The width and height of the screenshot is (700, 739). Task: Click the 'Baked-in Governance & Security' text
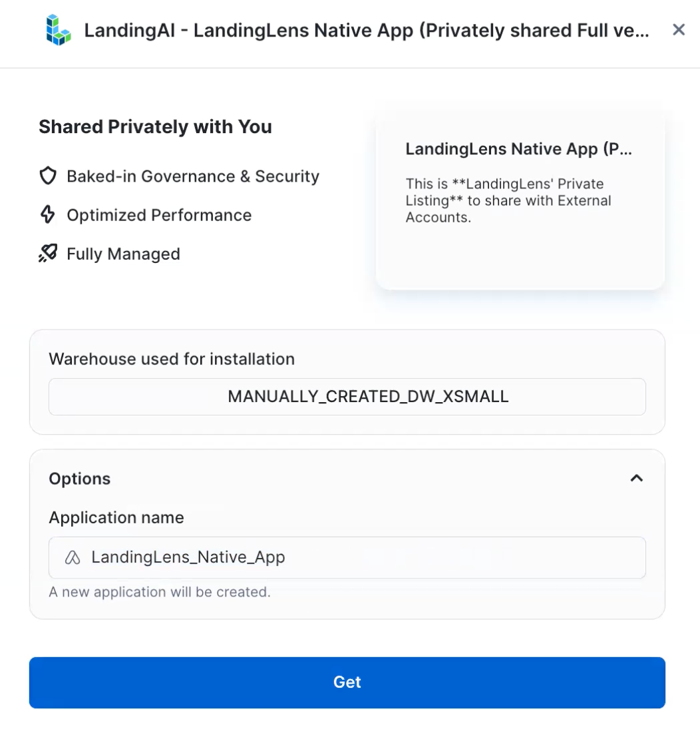[x=193, y=176]
